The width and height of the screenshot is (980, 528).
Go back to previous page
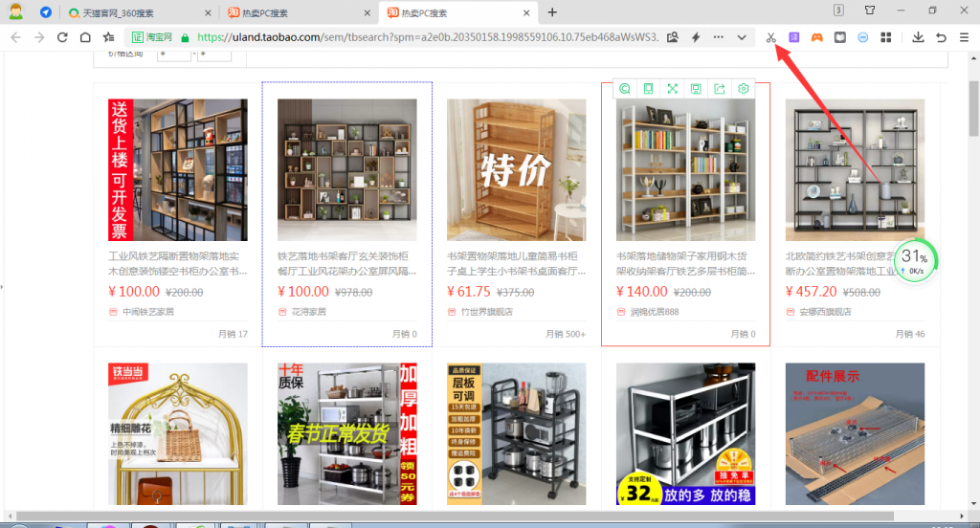(x=16, y=37)
